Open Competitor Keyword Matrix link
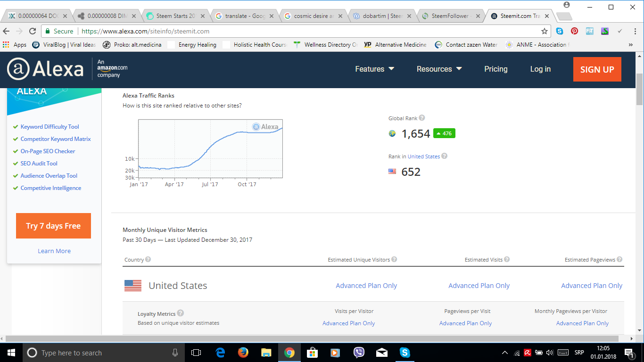 (56, 139)
